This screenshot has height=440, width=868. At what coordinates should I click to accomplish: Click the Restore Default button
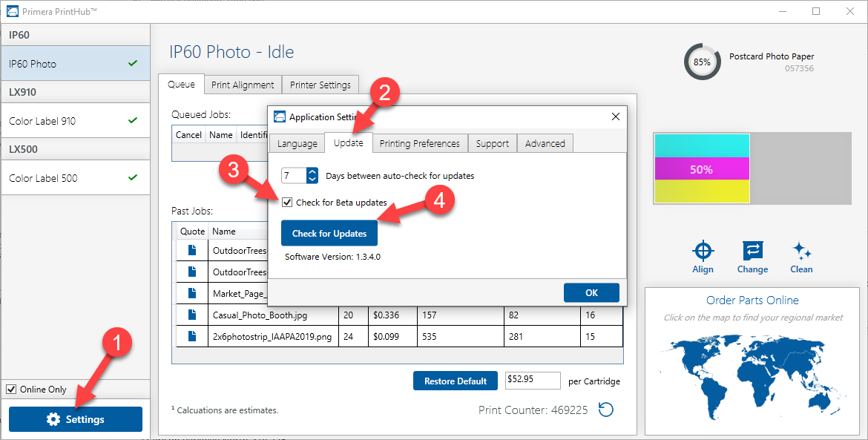coord(455,381)
